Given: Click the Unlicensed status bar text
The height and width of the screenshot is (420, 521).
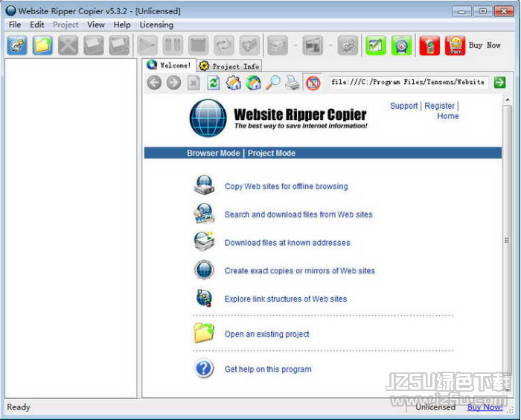Looking at the screenshot, I should (x=435, y=407).
